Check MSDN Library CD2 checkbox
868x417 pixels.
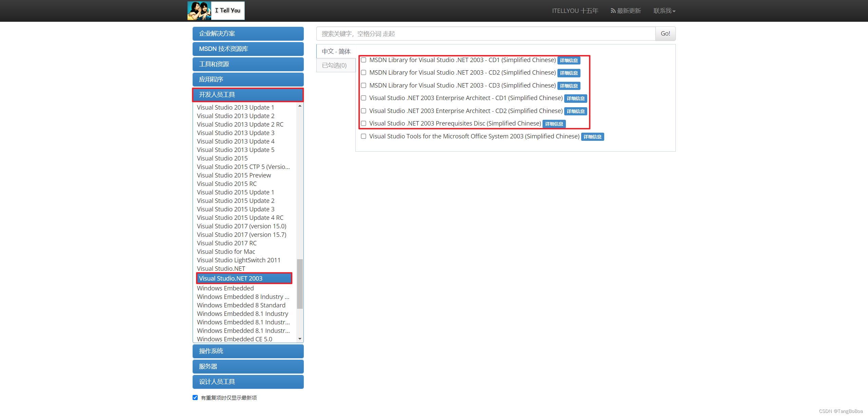(x=363, y=73)
